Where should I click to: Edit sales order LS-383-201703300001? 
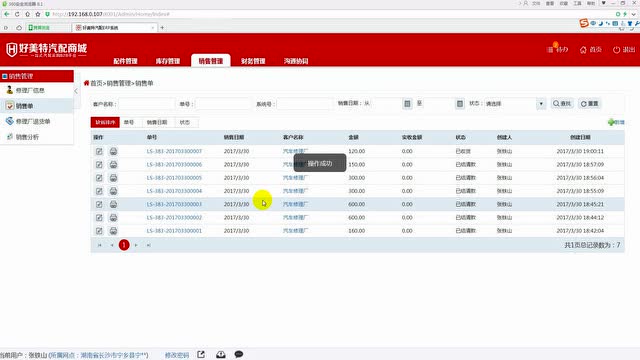(99, 231)
